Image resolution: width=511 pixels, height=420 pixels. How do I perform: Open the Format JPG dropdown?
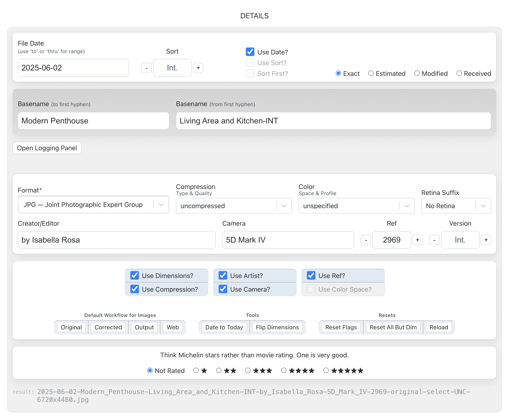point(93,205)
